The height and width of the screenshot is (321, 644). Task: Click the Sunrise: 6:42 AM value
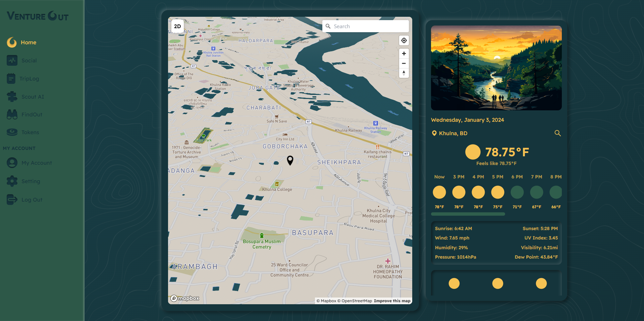pyautogui.click(x=453, y=228)
